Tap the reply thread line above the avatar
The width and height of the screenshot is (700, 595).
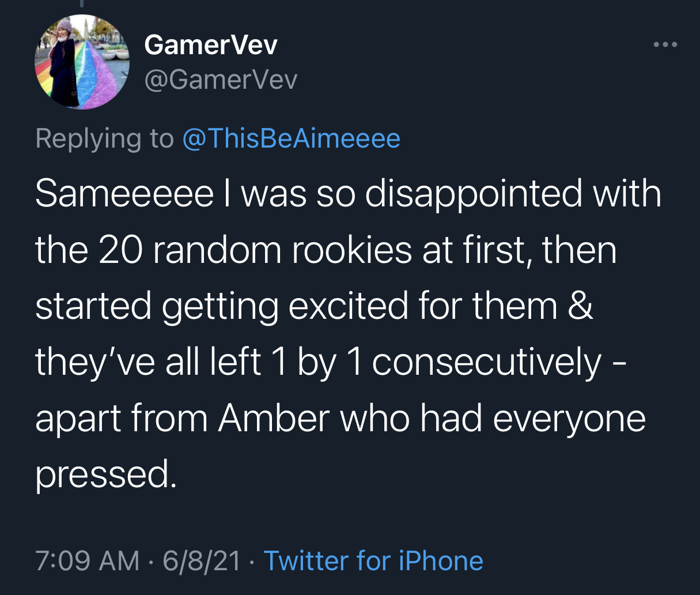pos(81,4)
